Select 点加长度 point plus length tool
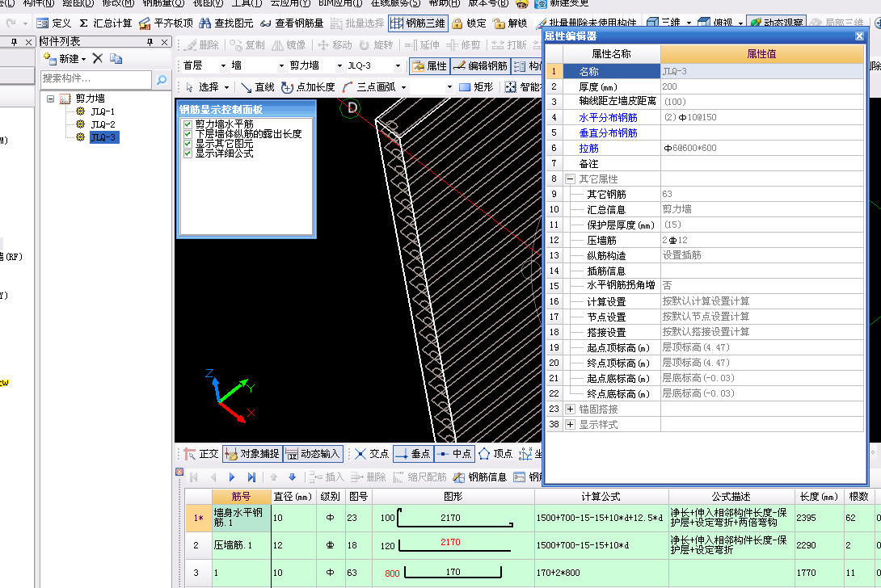 coord(308,87)
